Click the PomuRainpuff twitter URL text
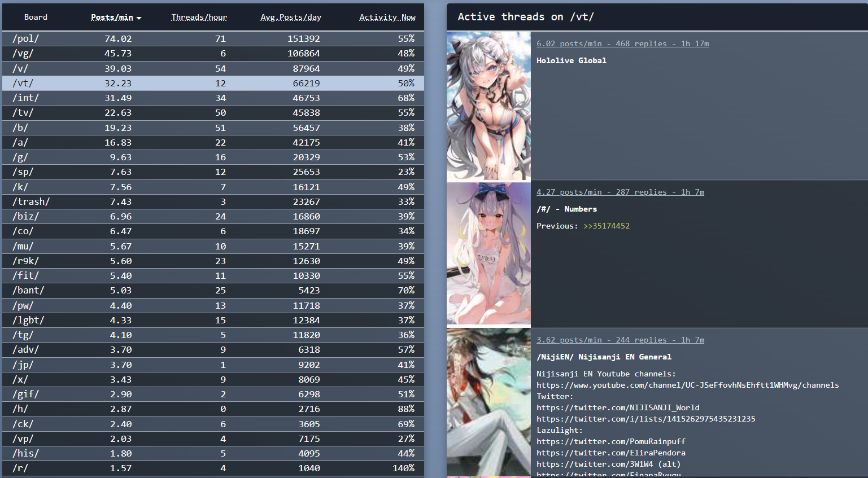Viewport: 868px width, 478px height. coord(611,441)
